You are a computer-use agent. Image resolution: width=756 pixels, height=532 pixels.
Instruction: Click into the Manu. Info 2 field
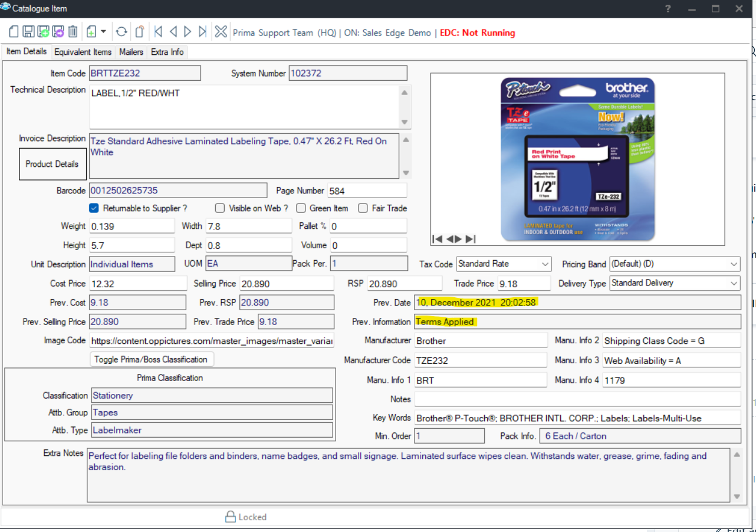[671, 340]
